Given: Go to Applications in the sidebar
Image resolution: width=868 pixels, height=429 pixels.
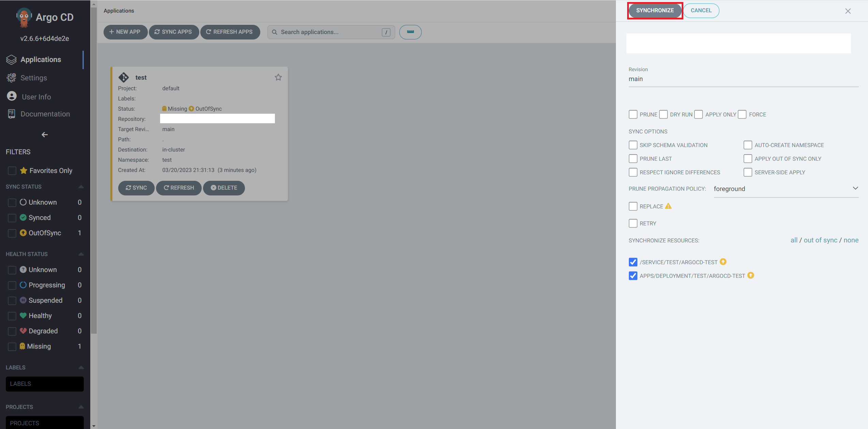Looking at the screenshot, I should (41, 60).
